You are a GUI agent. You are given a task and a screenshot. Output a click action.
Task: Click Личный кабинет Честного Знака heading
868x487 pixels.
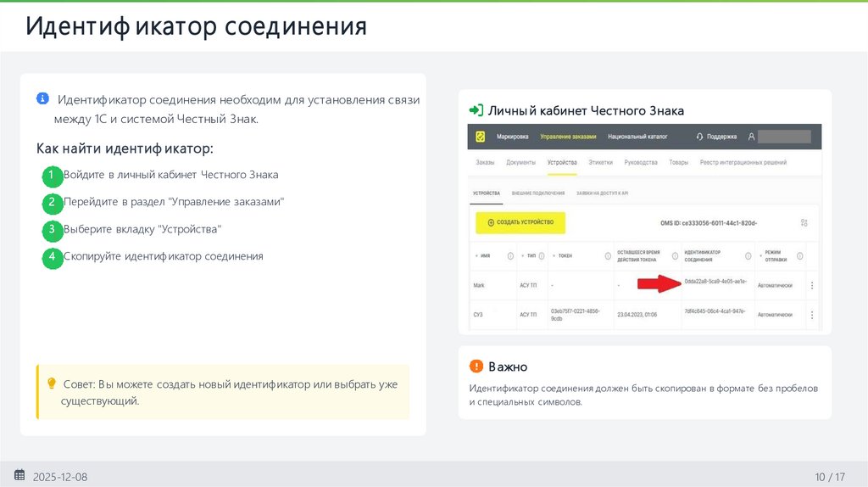(x=586, y=111)
